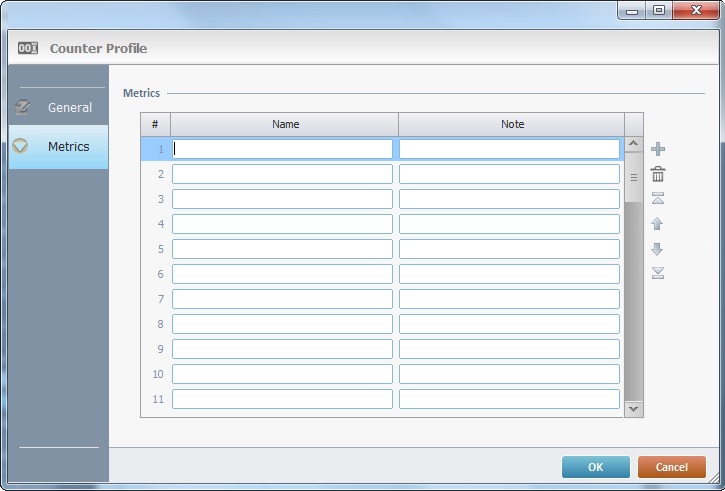Click the trash icon to delete metric
Image resolution: width=725 pixels, height=491 pixels.
pyautogui.click(x=657, y=174)
